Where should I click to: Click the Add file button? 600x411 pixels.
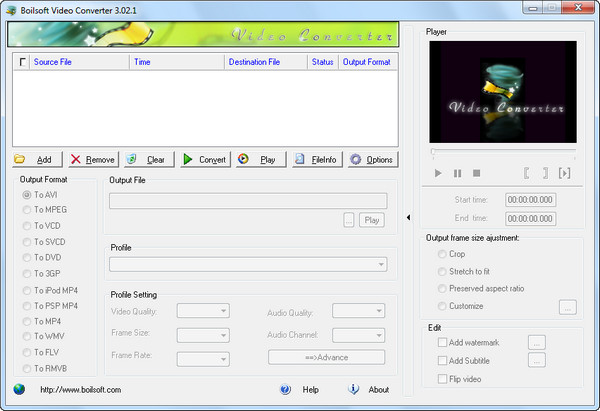(x=35, y=159)
